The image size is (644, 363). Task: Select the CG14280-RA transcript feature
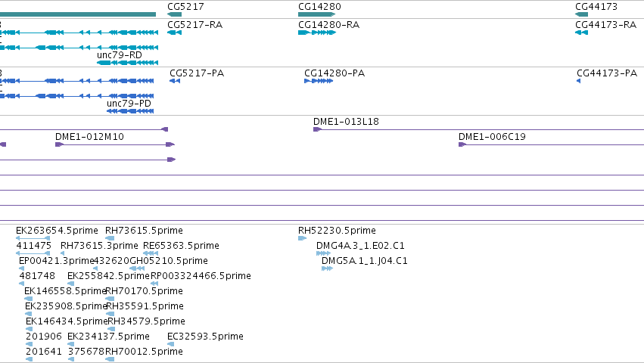(317, 33)
